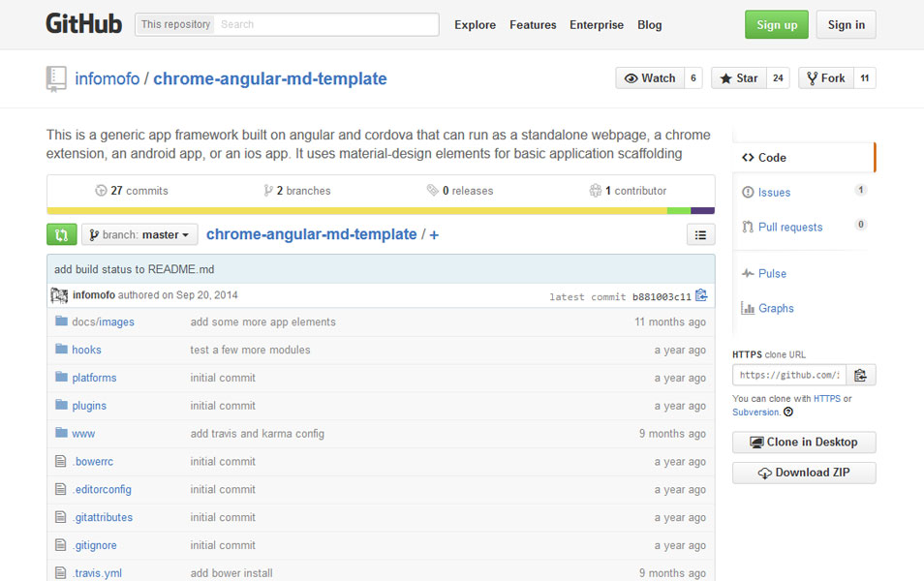Click the yellow segment of the language bar
This screenshot has height=581, width=924.
(356, 210)
